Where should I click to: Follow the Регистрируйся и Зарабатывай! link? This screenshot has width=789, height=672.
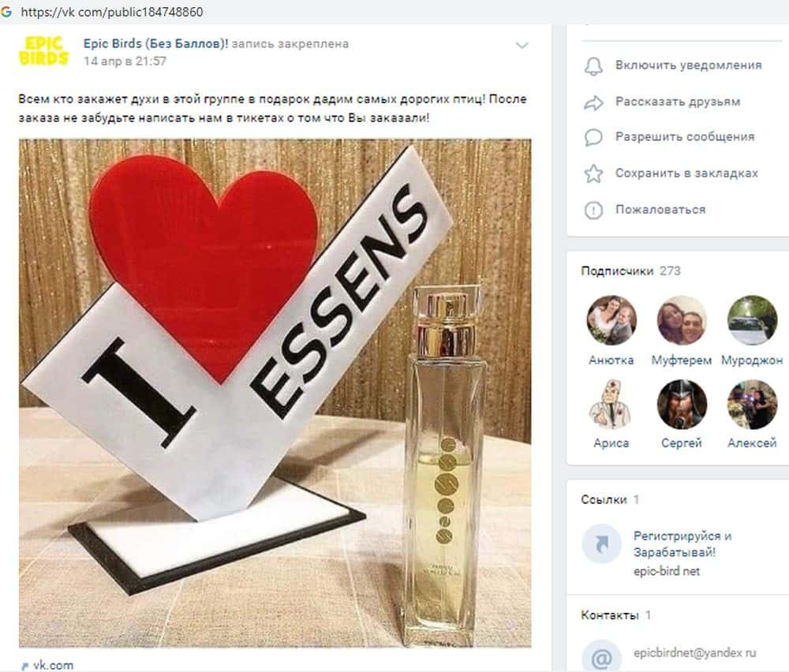(x=682, y=544)
